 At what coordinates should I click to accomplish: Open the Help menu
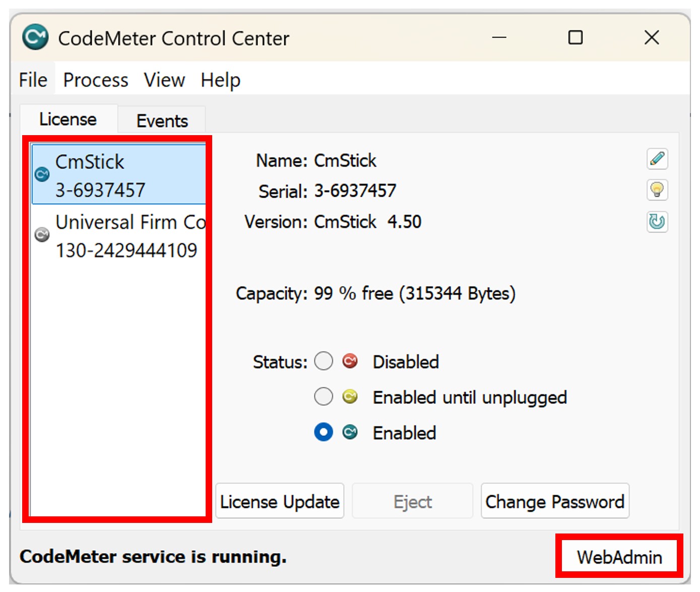(x=220, y=80)
